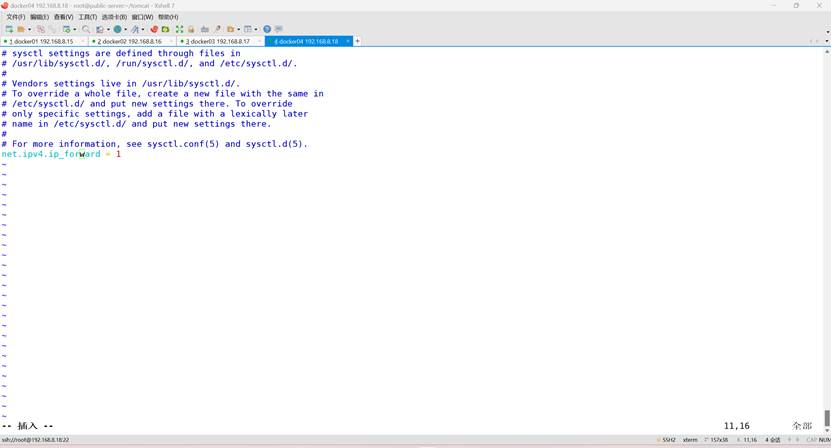Add a new tab with plus button
This screenshot has width=831, height=448.
357,41
